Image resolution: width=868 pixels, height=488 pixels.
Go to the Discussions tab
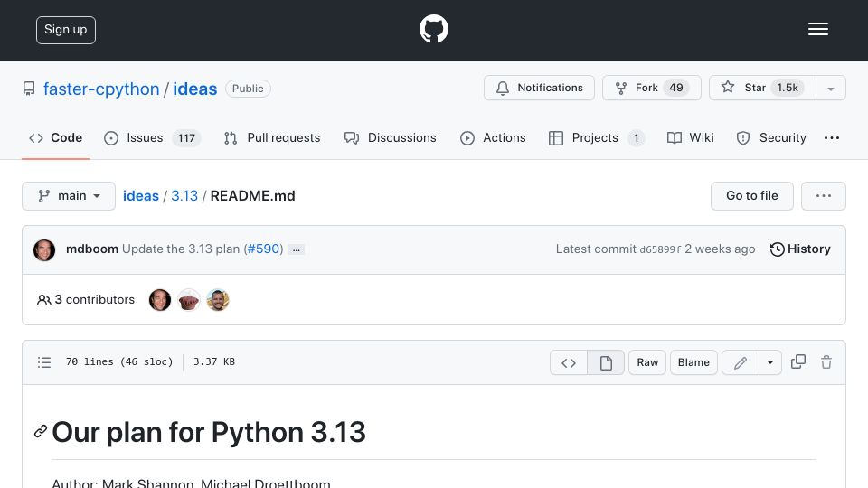click(x=391, y=137)
